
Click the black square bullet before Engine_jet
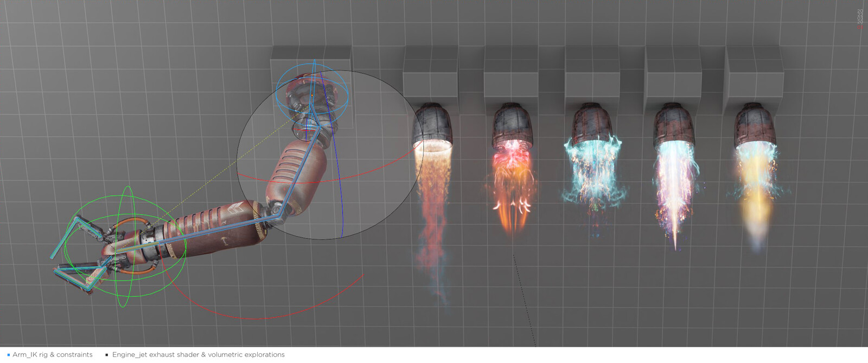click(x=106, y=355)
